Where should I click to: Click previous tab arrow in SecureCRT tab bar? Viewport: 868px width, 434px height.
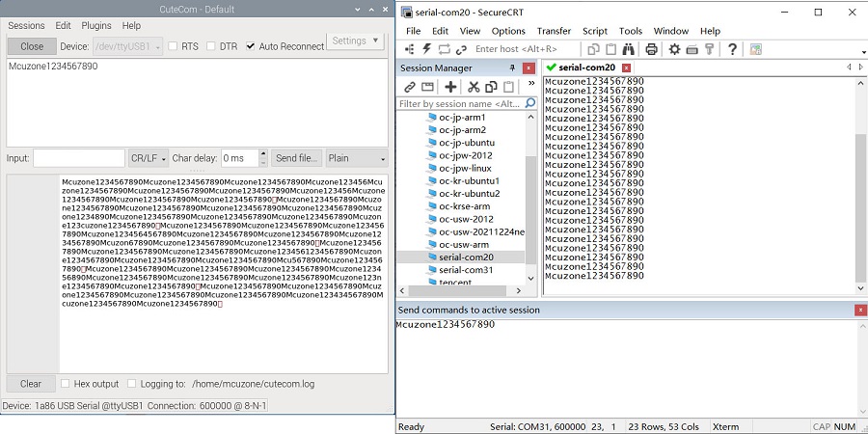point(849,67)
